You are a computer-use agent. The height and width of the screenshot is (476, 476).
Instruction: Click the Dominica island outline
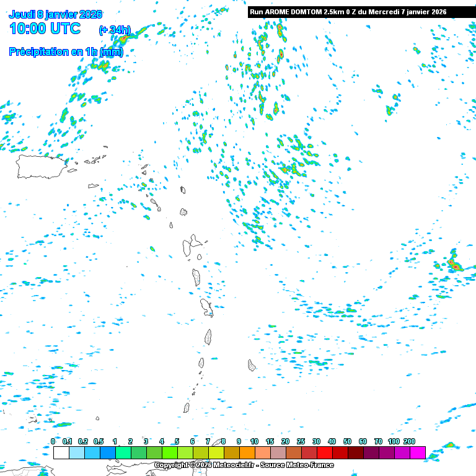click(197, 276)
